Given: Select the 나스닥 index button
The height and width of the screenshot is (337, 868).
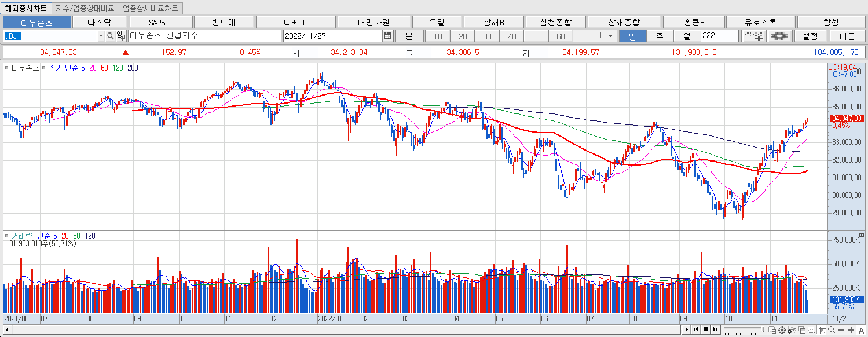Looking at the screenshot, I should click(x=100, y=23).
